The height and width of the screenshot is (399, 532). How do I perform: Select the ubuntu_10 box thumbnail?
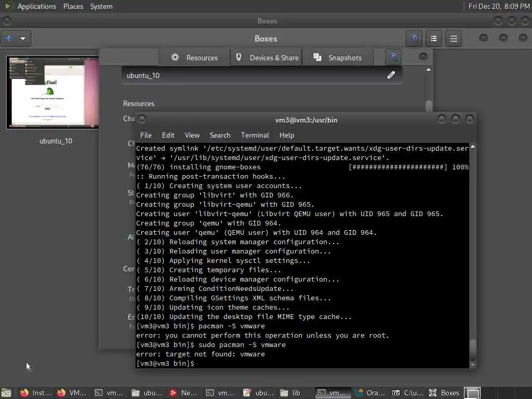pyautogui.click(x=52, y=92)
